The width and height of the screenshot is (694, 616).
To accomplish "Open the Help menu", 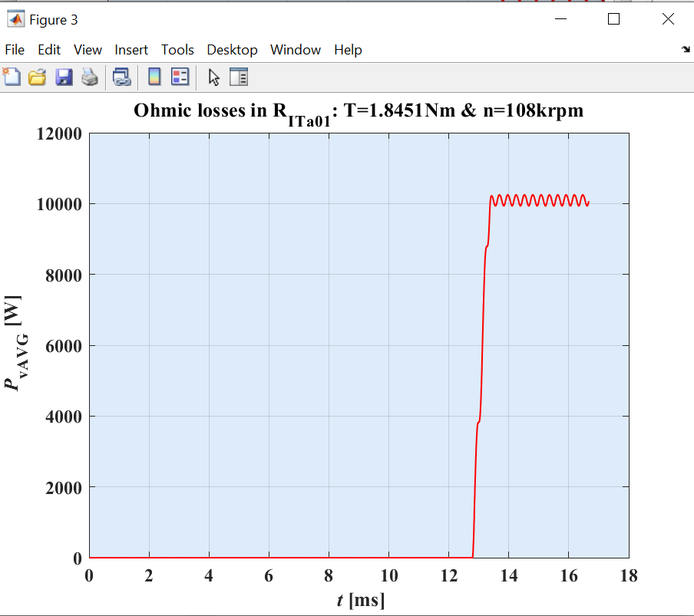I will point(348,50).
